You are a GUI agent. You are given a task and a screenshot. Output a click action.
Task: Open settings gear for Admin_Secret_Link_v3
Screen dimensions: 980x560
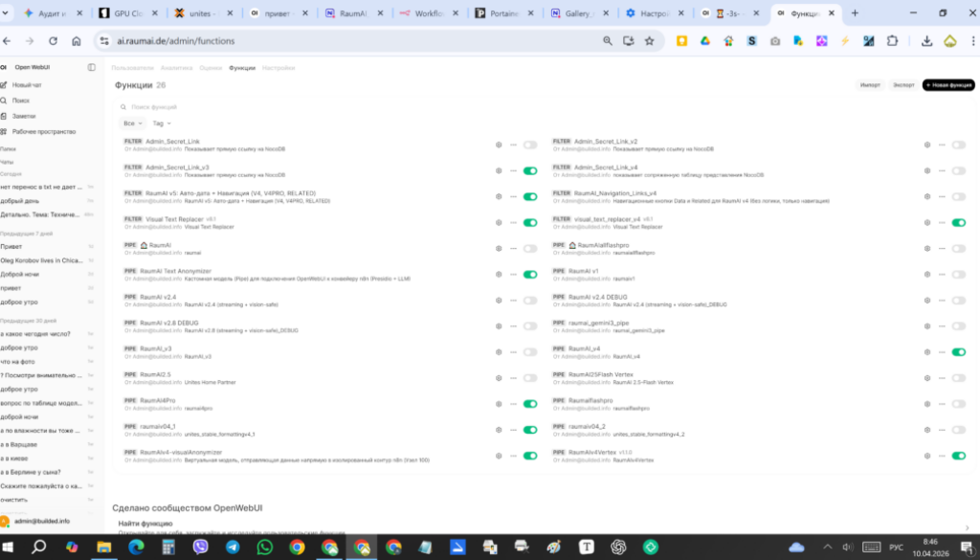click(x=499, y=170)
